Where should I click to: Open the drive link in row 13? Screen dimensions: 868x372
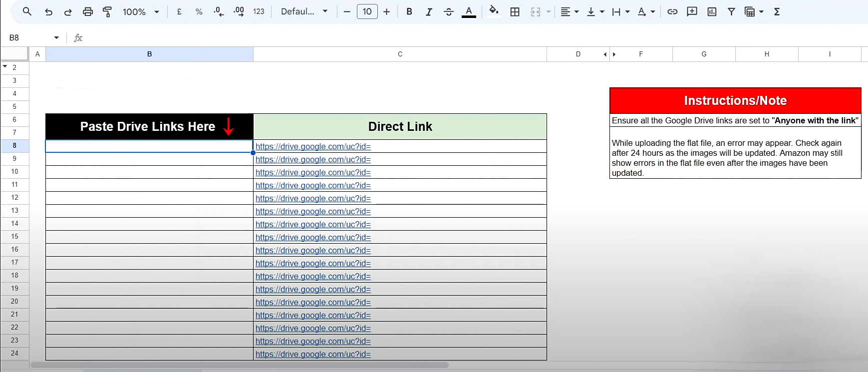[313, 211]
